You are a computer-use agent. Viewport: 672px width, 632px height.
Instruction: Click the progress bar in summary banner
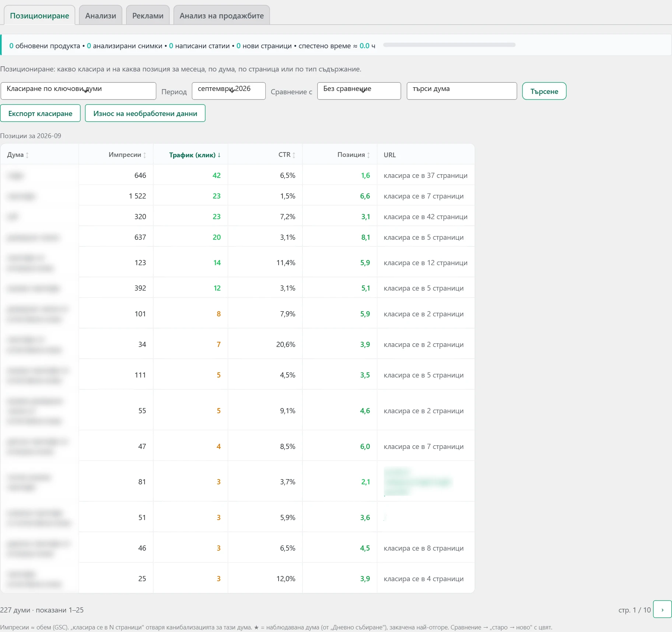[x=449, y=45]
